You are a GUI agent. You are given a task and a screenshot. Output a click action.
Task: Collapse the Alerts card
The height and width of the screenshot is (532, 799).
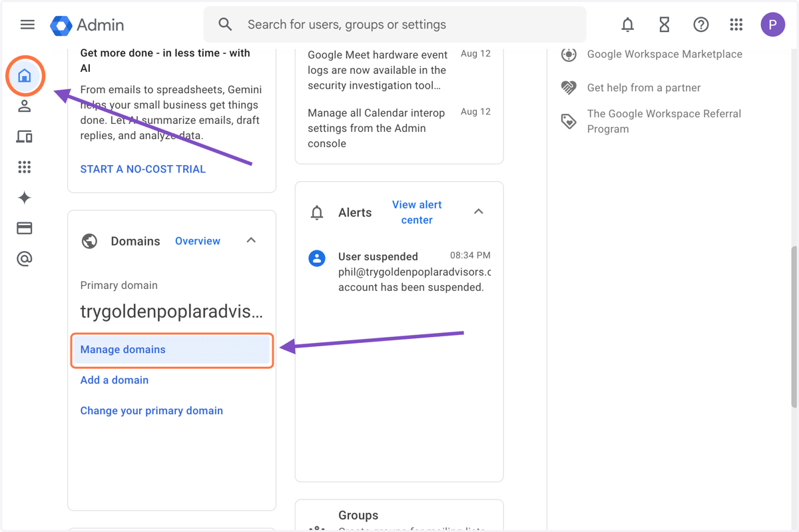[x=479, y=212]
